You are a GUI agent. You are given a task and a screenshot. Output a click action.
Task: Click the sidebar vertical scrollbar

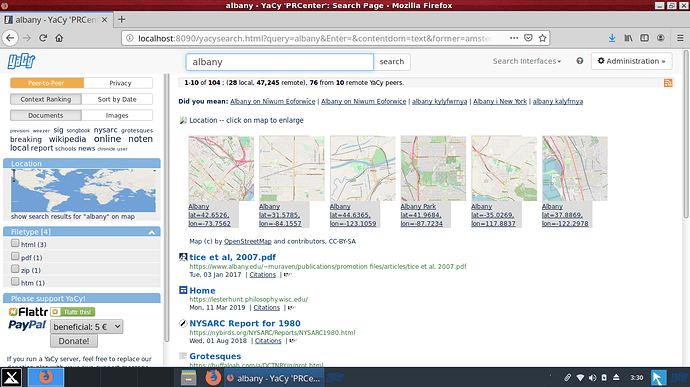(x=166, y=208)
